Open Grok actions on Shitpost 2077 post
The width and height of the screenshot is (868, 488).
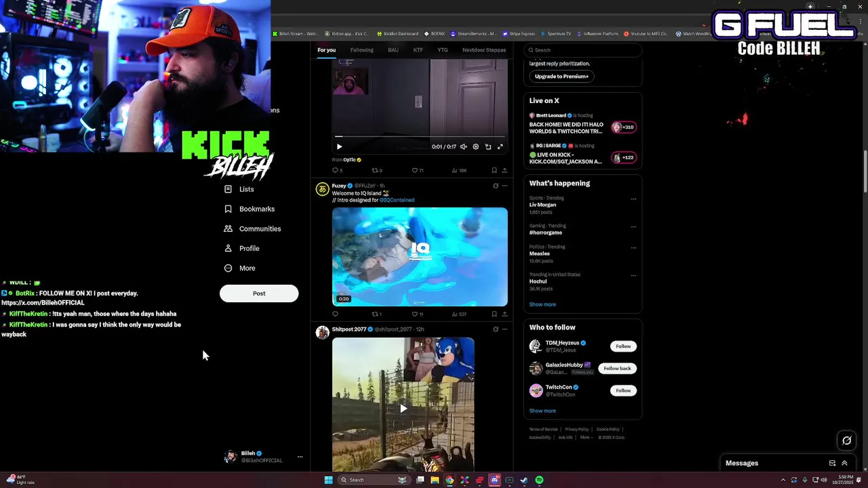pos(496,329)
